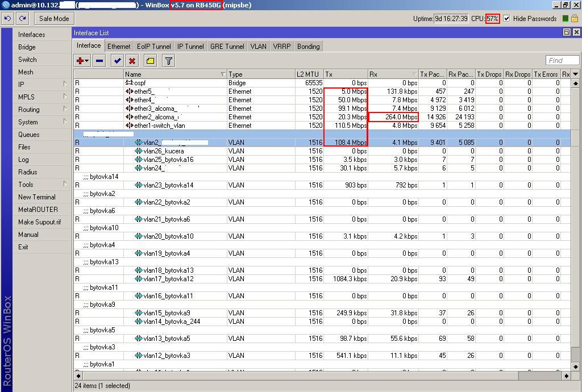Sort by the Name column header

pyautogui.click(x=175, y=74)
